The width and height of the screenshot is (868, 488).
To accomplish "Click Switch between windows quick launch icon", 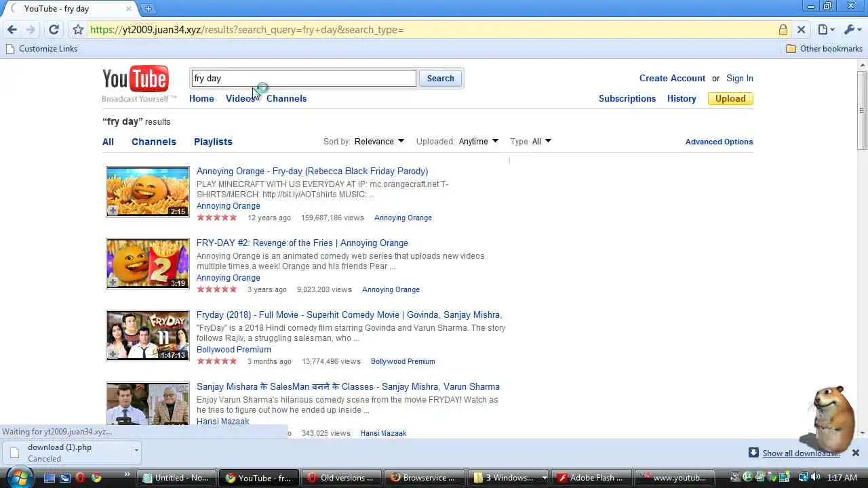I will 65,478.
